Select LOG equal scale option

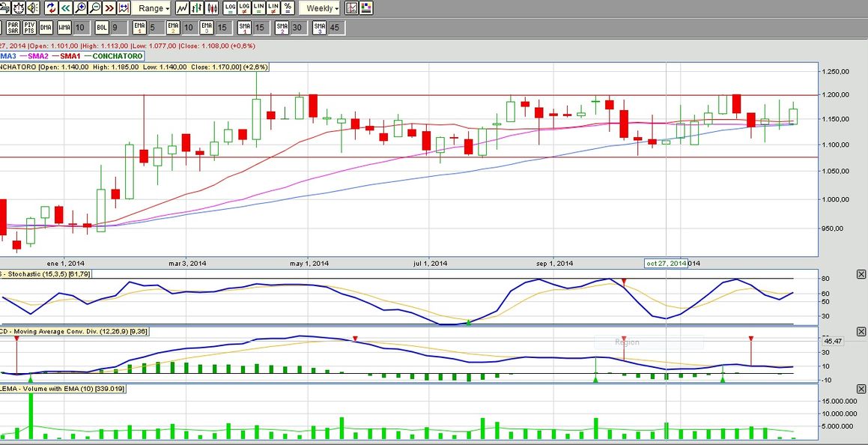[230, 7]
